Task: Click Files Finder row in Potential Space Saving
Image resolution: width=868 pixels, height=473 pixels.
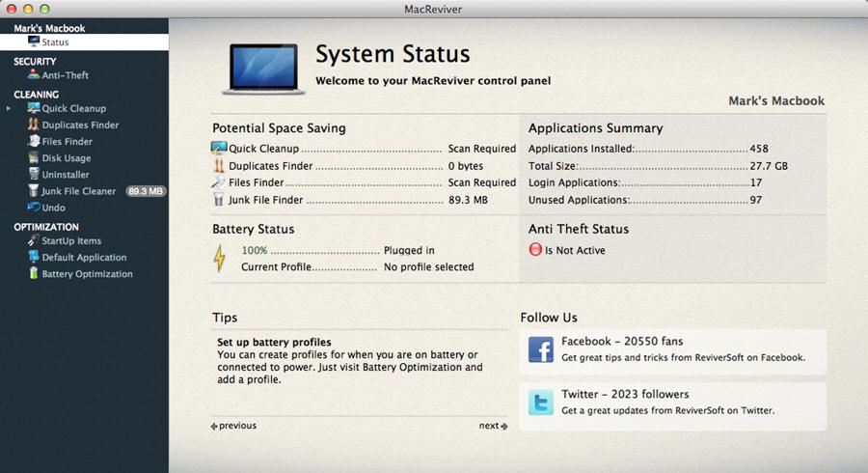Action: coord(364,182)
